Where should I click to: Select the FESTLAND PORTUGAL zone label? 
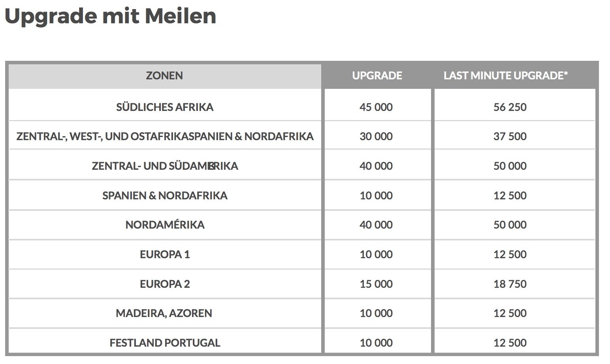(x=165, y=343)
